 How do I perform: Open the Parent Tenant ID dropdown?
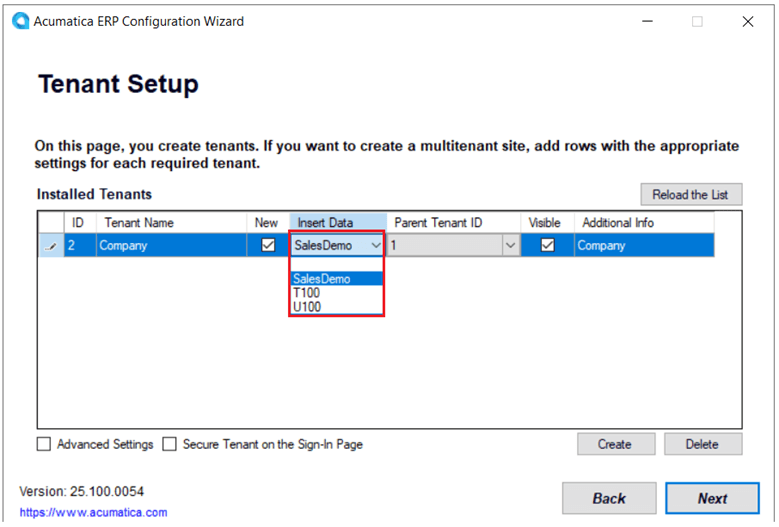click(x=510, y=245)
